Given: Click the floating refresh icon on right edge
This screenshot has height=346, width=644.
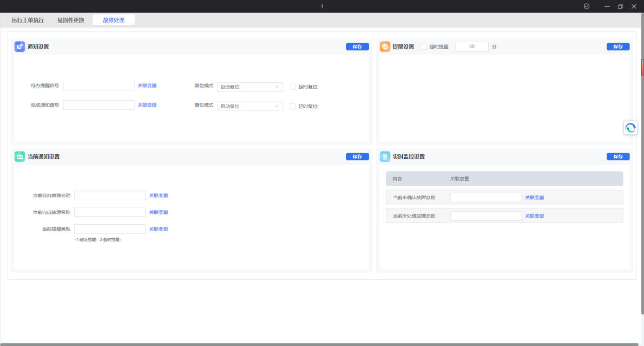Looking at the screenshot, I should 630,128.
